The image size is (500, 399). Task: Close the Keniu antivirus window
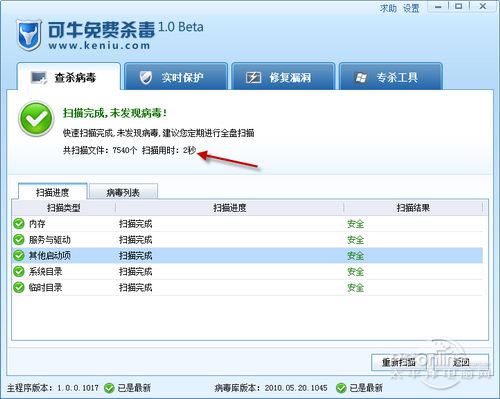click(x=483, y=6)
